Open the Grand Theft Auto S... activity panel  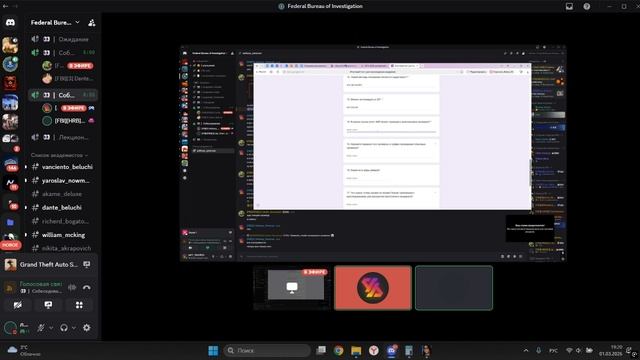click(x=49, y=264)
